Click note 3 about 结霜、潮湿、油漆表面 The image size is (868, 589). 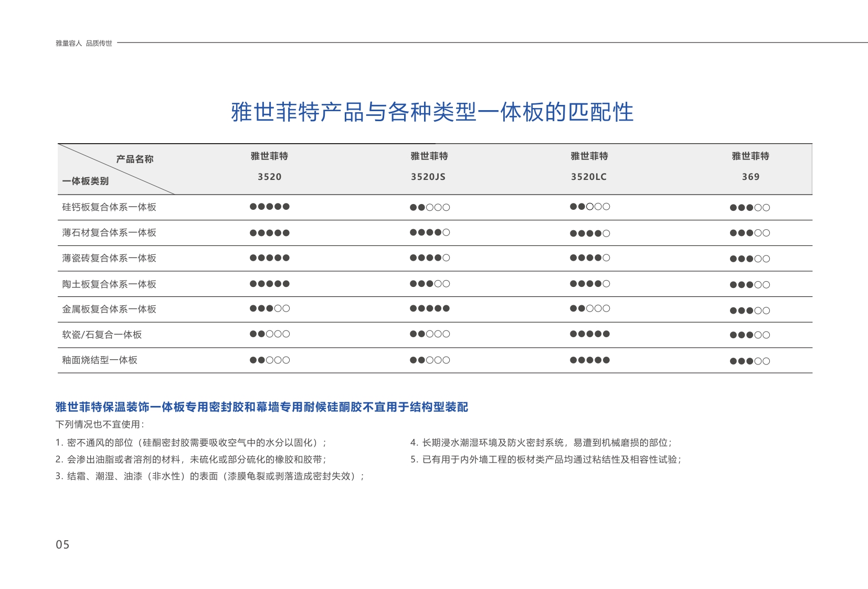(210, 476)
